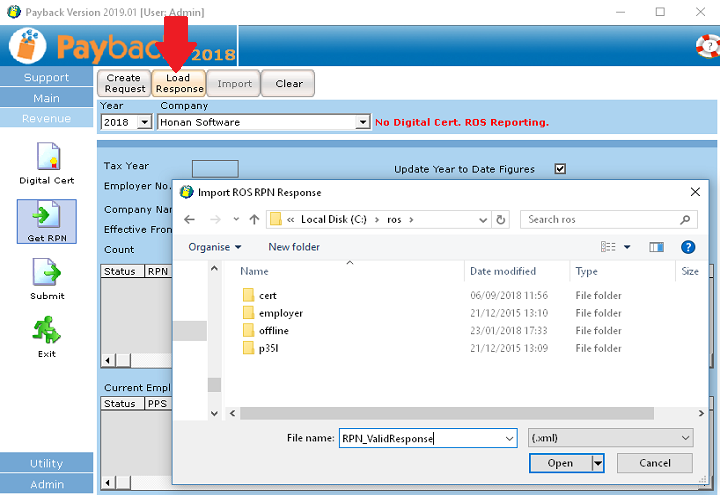Expand the Year dropdown
720x495 pixels.
(x=143, y=123)
